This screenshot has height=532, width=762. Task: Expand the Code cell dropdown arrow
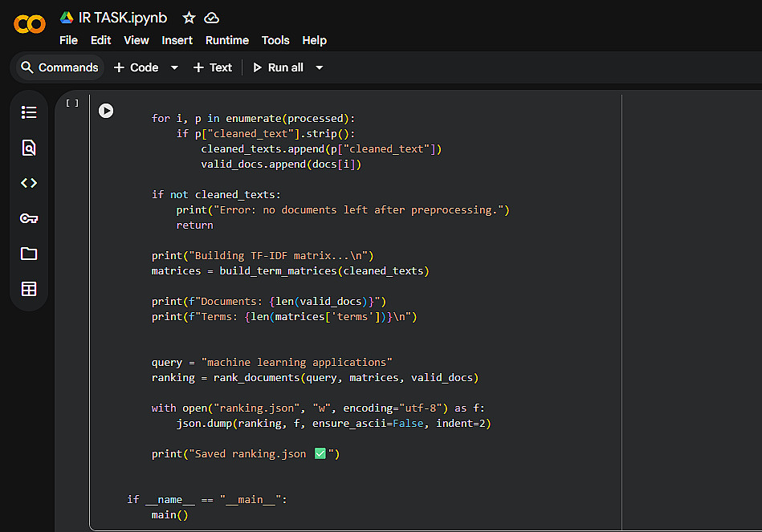click(174, 67)
